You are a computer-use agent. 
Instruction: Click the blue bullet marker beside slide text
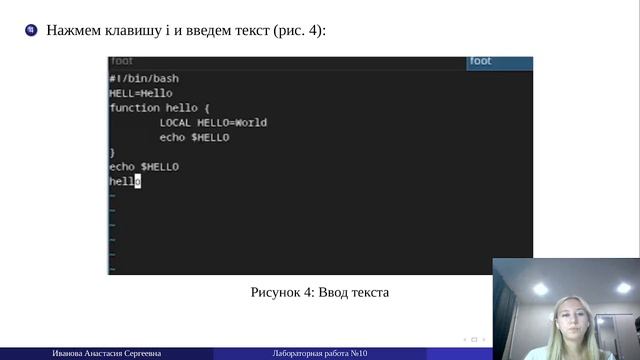[31, 30]
